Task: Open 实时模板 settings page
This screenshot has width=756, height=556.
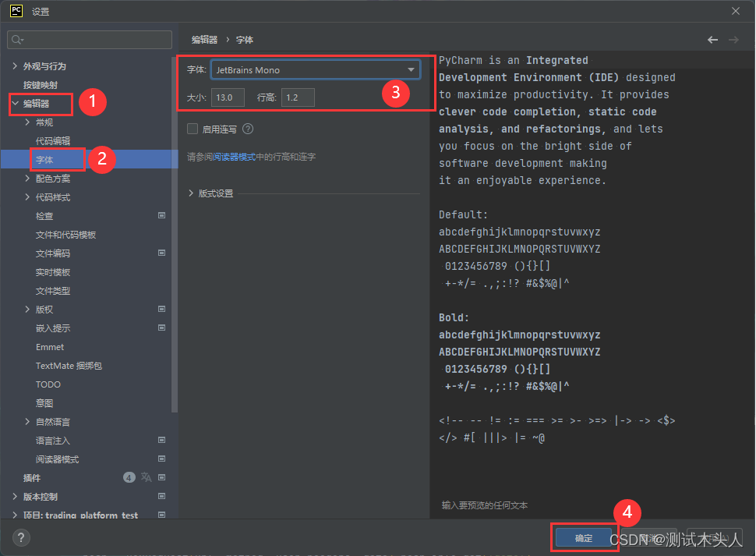Action: (53, 272)
